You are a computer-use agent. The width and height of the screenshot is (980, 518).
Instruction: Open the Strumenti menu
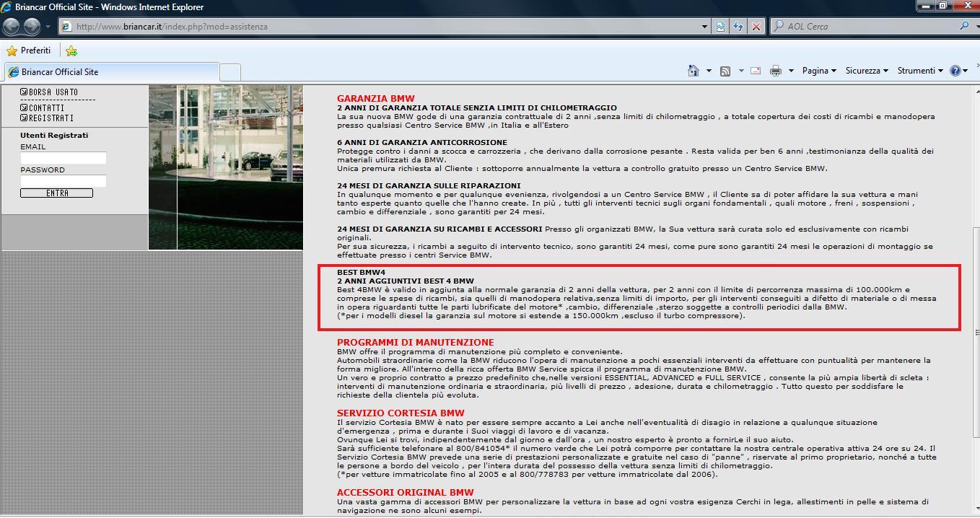[x=920, y=71]
